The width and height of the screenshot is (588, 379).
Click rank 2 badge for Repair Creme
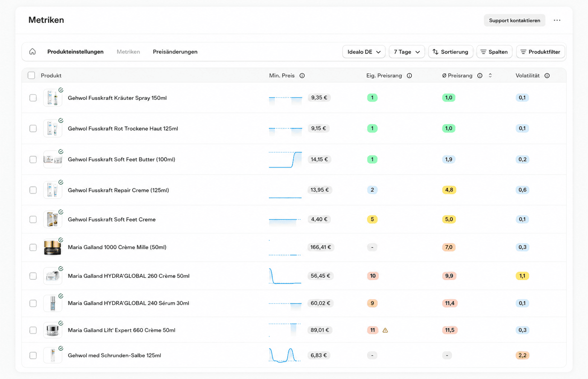click(372, 190)
